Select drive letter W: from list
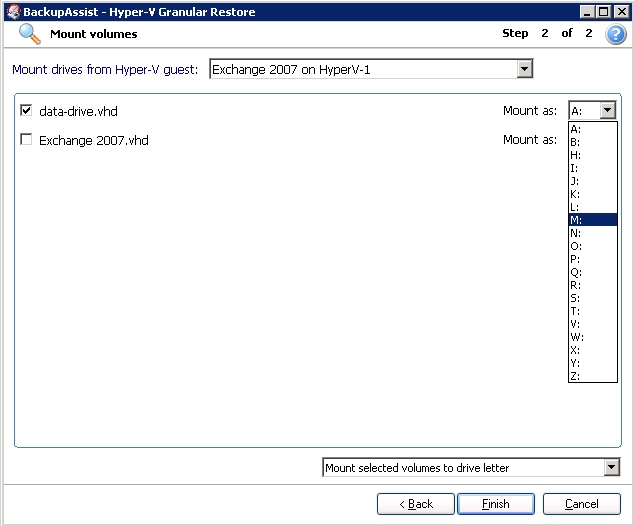Image resolution: width=634 pixels, height=526 pixels. click(x=593, y=337)
